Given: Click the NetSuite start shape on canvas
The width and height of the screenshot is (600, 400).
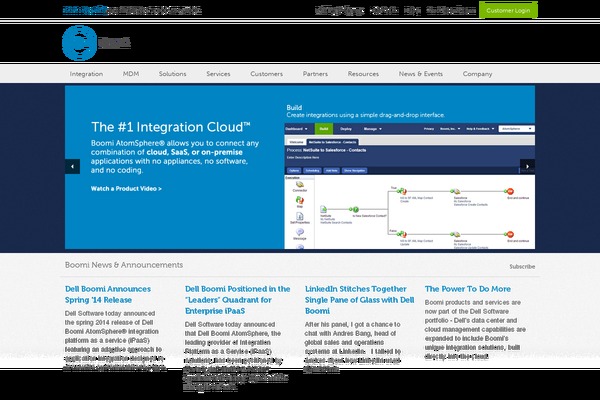Looking at the screenshot, I should [x=324, y=209].
